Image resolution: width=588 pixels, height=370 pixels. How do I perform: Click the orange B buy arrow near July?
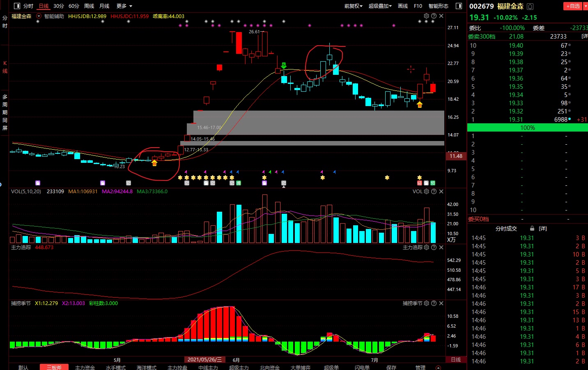[420, 105]
